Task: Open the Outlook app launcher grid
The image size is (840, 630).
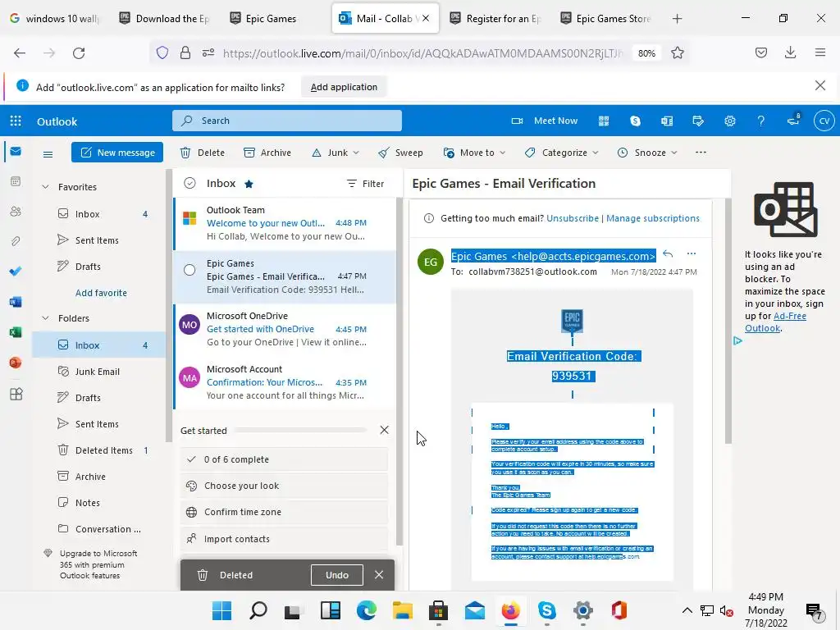Action: click(x=16, y=121)
